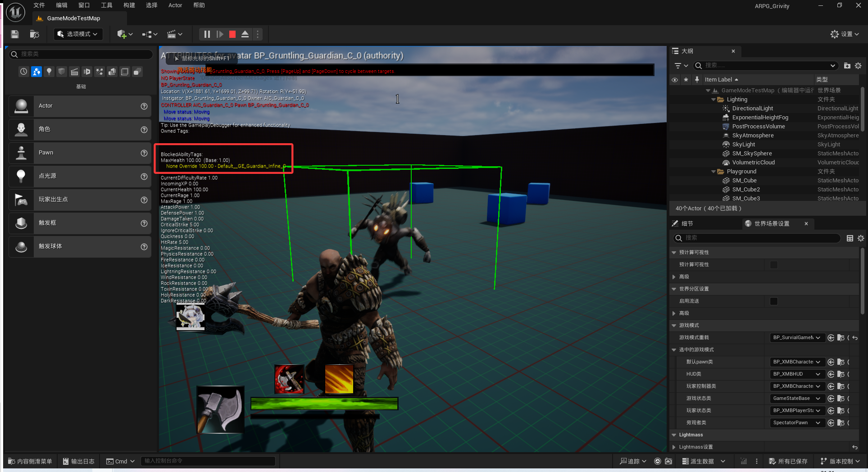Open the 版本控制 source control menu
The width and height of the screenshot is (868, 472).
point(840,462)
